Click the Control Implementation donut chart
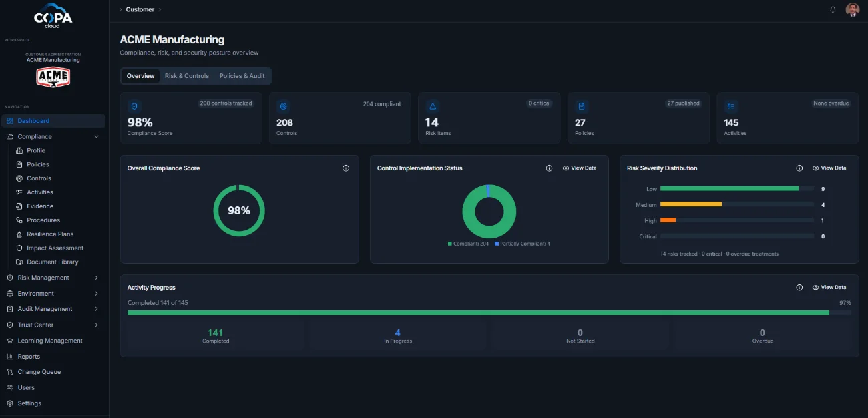 [x=489, y=212]
